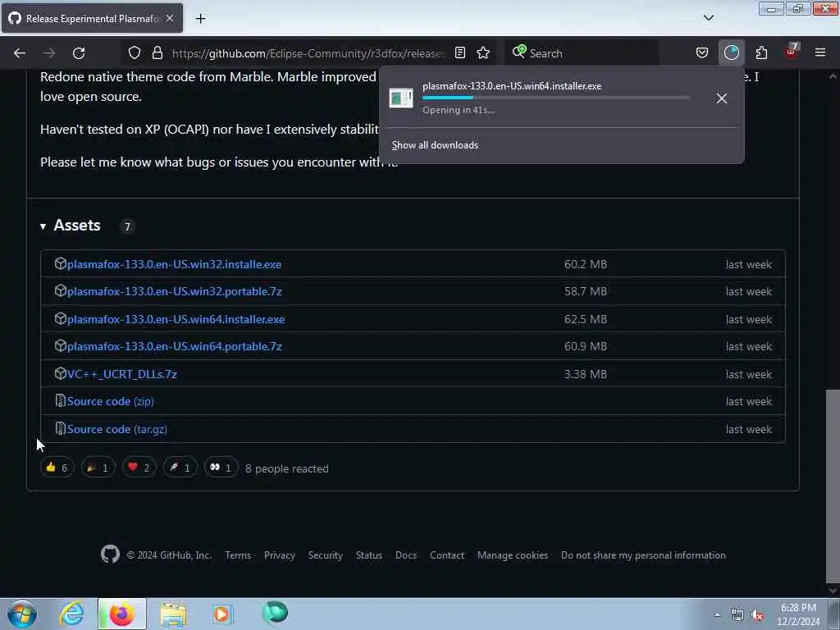Click the github.com address bar URL

(308, 53)
